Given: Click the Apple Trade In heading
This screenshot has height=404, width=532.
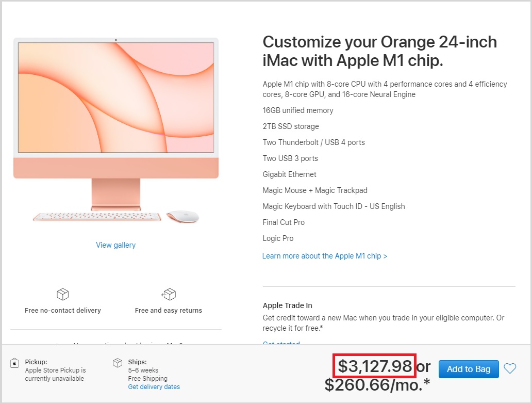Looking at the screenshot, I should point(287,305).
